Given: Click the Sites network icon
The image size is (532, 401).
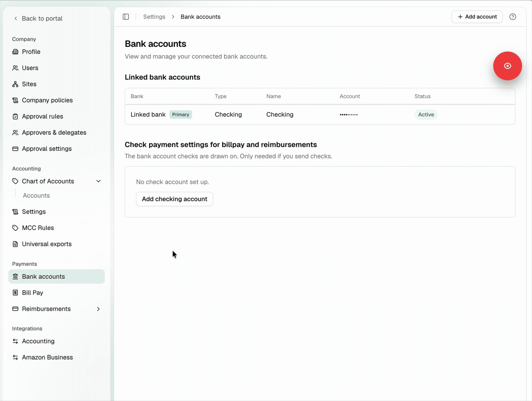Looking at the screenshot, I should 15,84.
